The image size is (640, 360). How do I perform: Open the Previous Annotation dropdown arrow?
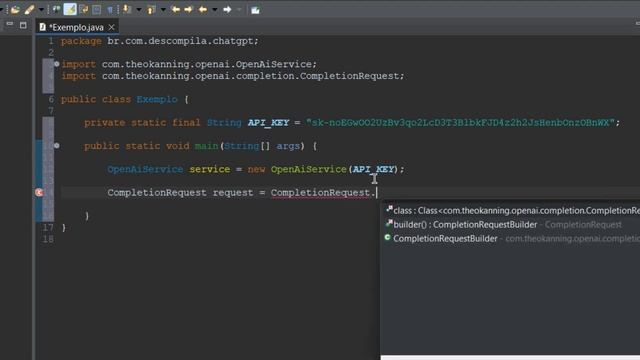pyautogui.click(x=163, y=9)
